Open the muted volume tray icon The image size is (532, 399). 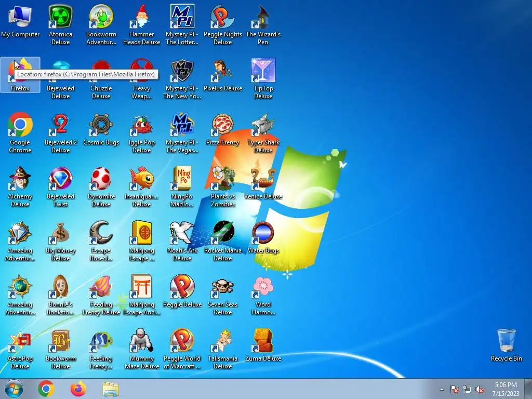(x=480, y=389)
